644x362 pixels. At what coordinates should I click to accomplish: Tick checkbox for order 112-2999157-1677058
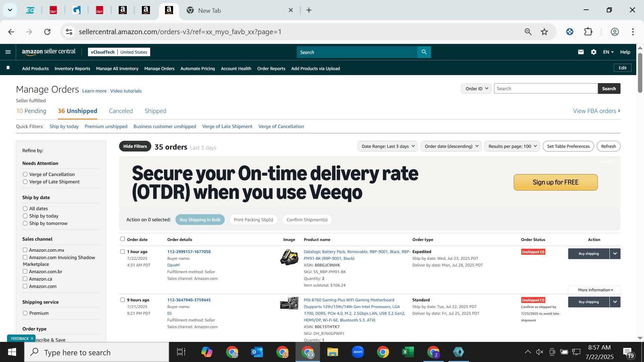122,252
